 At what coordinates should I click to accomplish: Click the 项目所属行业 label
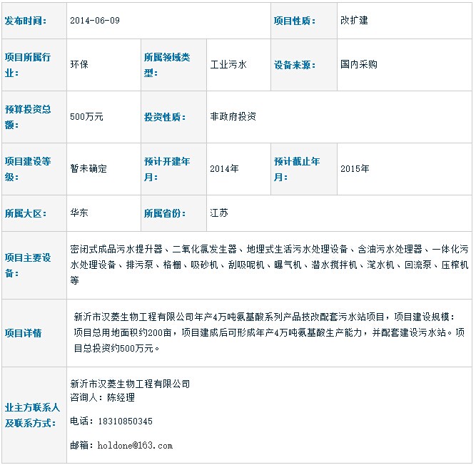tap(28, 65)
